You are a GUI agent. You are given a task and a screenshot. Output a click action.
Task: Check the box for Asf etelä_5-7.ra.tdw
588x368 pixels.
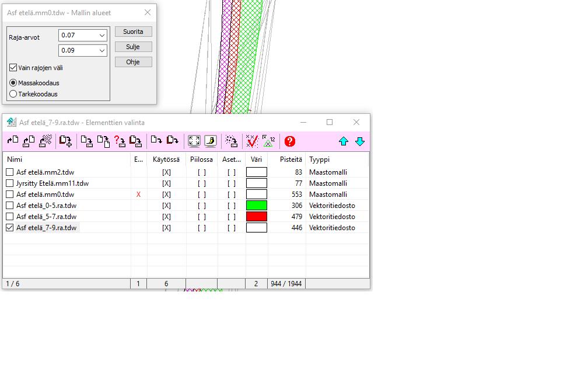(x=10, y=216)
